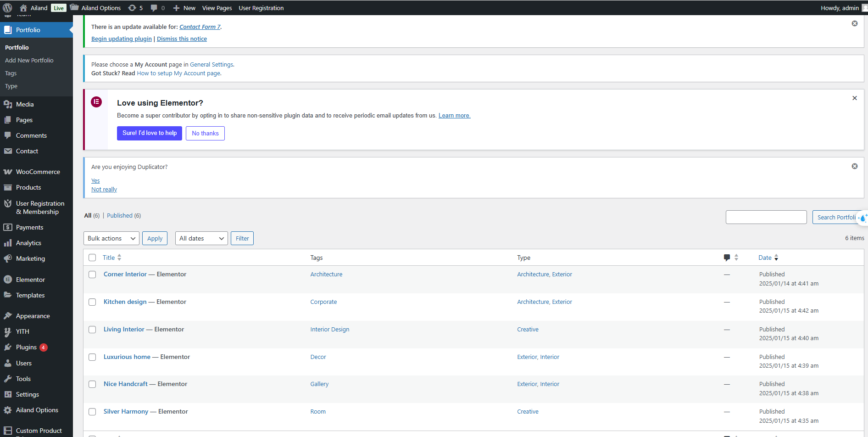Click the Apply button
This screenshot has height=437, width=868.
155,238
